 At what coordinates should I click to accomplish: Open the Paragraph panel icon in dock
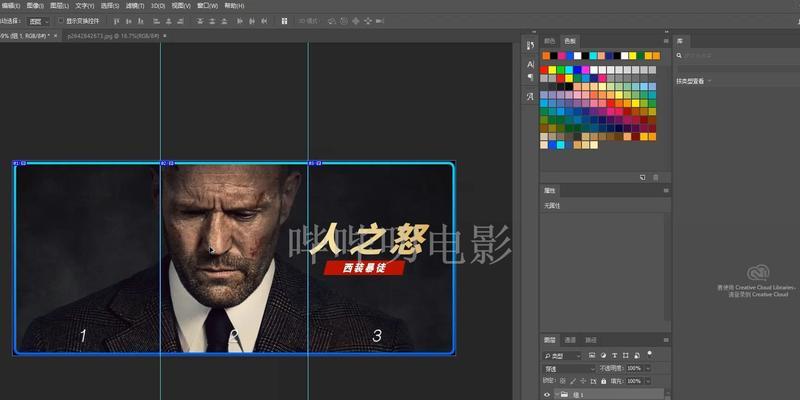(x=530, y=77)
